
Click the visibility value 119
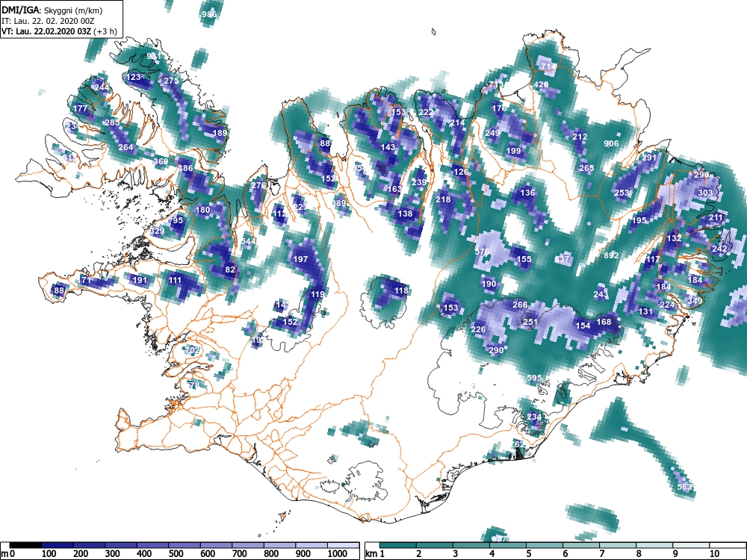tap(317, 295)
